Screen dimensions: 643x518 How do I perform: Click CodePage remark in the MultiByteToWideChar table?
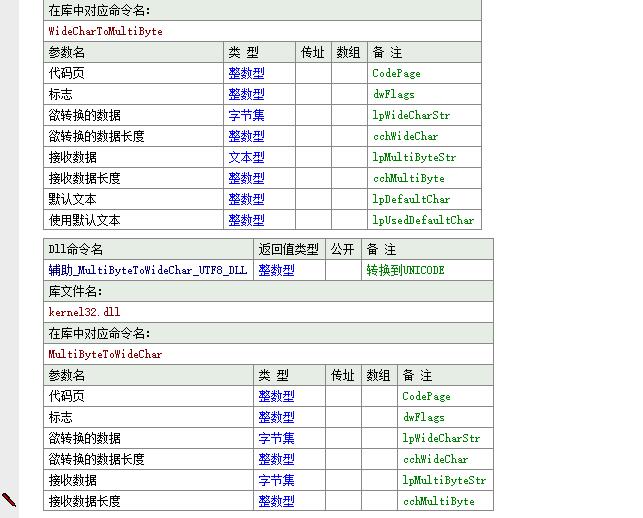pos(426,396)
